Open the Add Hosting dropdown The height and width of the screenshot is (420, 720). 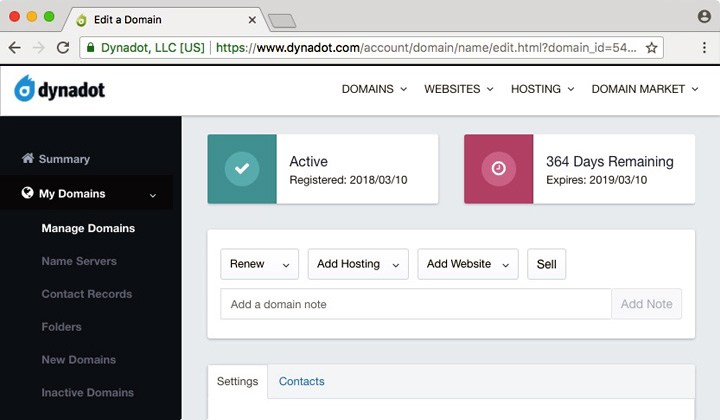tap(358, 264)
